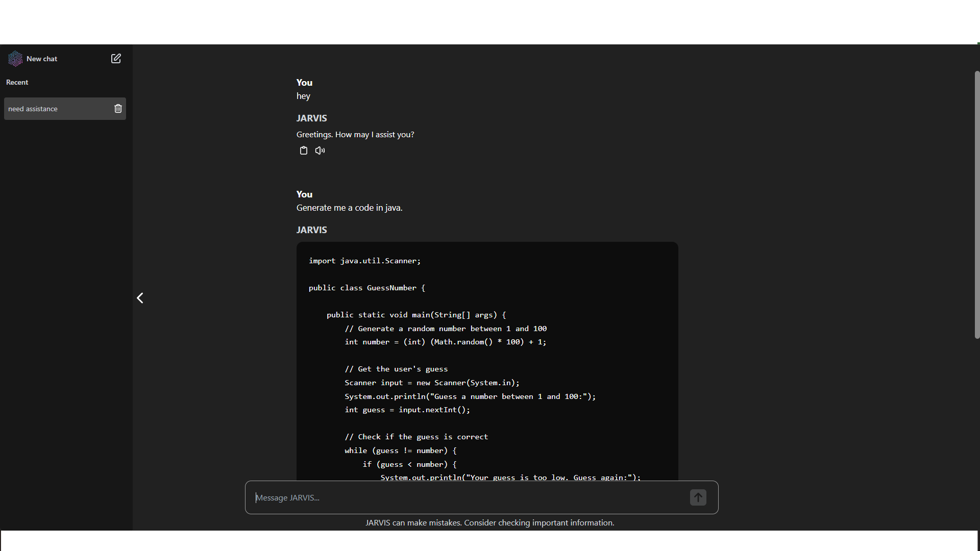Select the JARVIS heading above the code reply

(x=311, y=230)
